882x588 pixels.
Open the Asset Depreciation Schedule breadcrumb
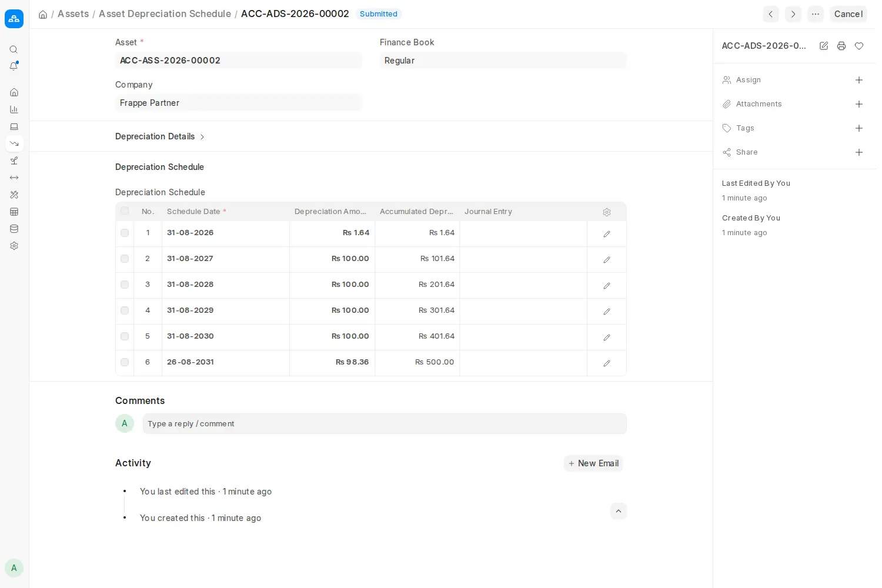coord(165,14)
